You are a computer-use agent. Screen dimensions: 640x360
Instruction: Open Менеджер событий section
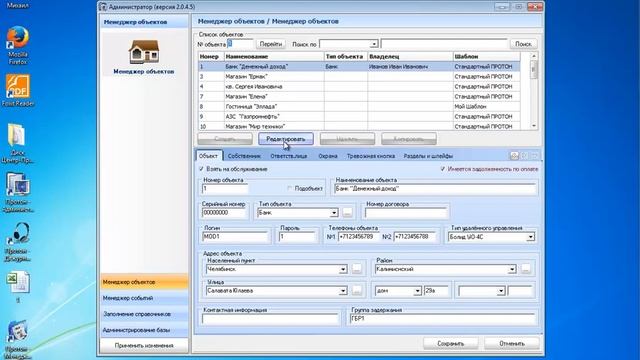point(144,298)
